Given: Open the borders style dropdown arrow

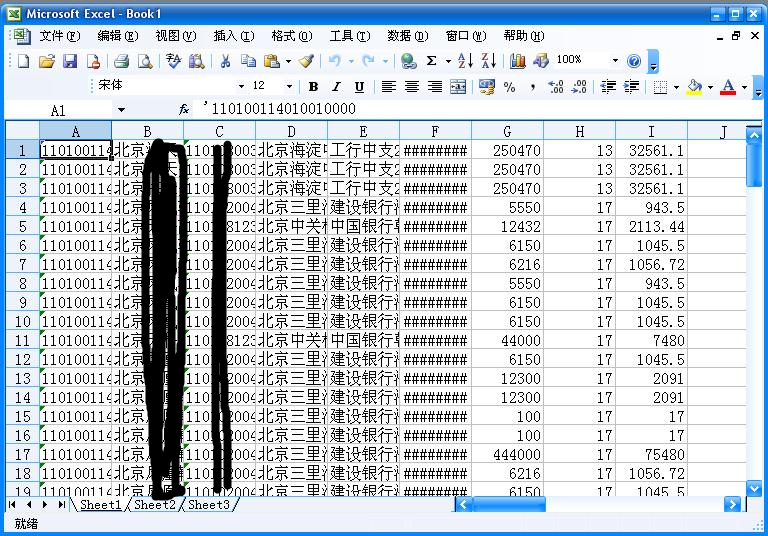Looking at the screenshot, I should (x=676, y=87).
